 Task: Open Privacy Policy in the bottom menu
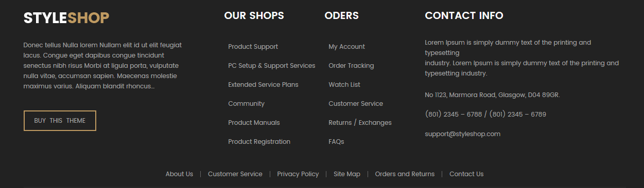298,174
